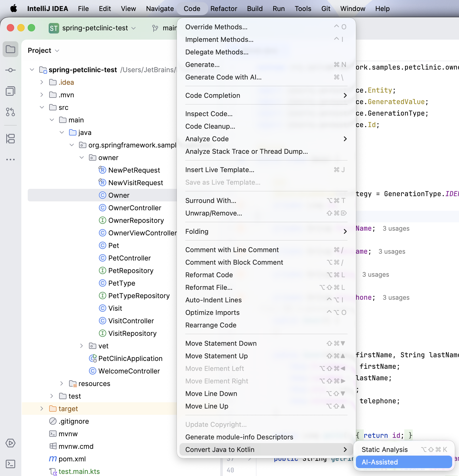The width and height of the screenshot is (459, 476).
Task: Choose Generate module-info Descriptors
Action: click(266, 437)
